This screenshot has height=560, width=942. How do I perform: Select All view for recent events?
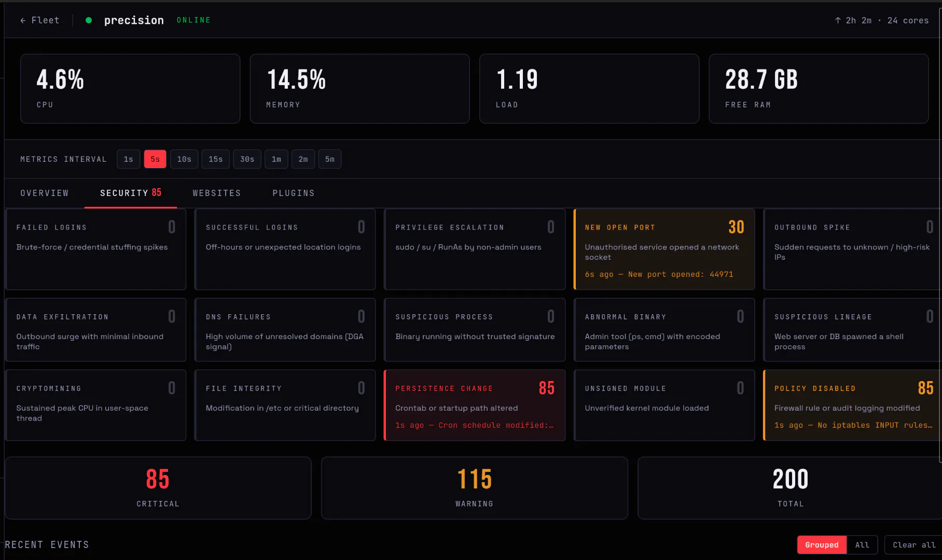[x=862, y=545]
